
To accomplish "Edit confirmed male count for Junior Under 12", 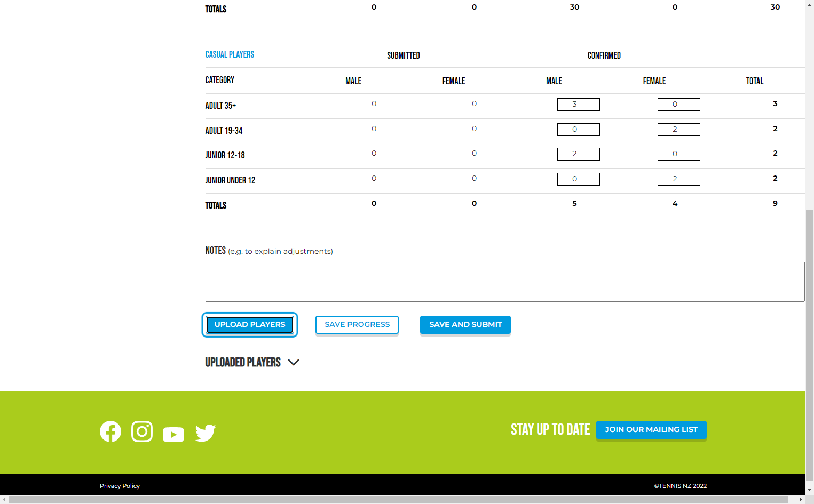I will coord(579,179).
